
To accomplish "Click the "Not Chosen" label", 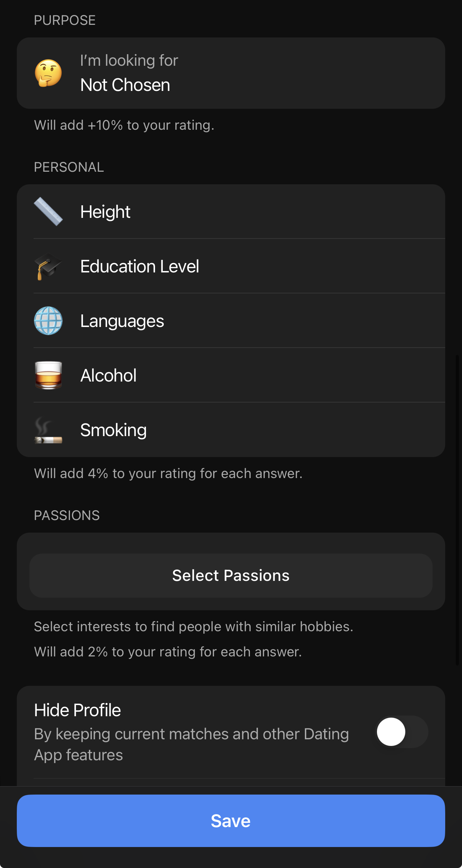I will pyautogui.click(x=125, y=84).
